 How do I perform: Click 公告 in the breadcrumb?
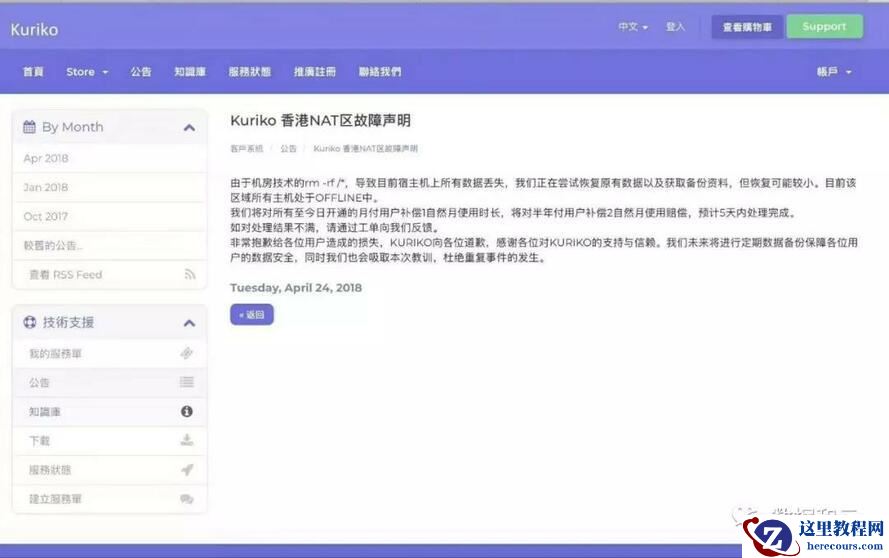[x=288, y=149]
